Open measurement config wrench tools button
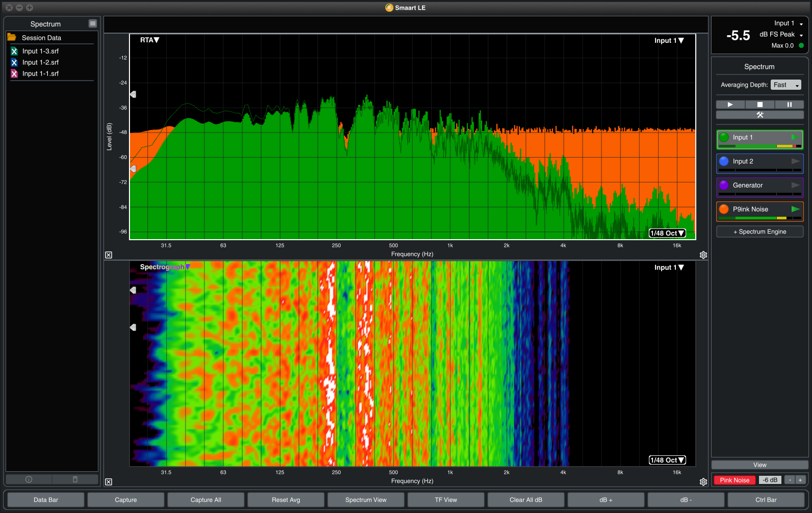Screen dimensions: 812x513 tap(759, 115)
